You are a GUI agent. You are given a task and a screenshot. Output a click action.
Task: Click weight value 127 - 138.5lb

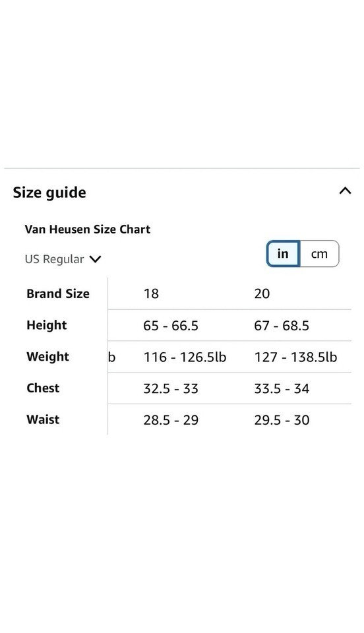click(295, 357)
